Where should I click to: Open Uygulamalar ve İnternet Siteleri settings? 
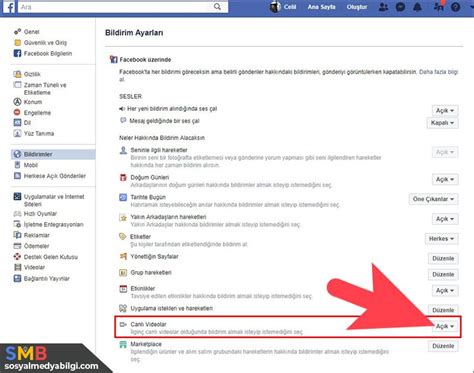click(54, 200)
